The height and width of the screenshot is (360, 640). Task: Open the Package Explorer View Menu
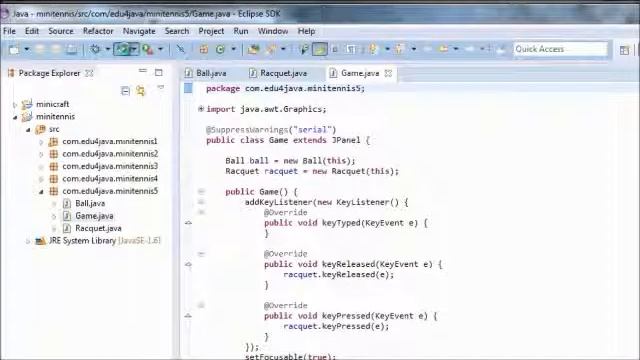coord(161,87)
